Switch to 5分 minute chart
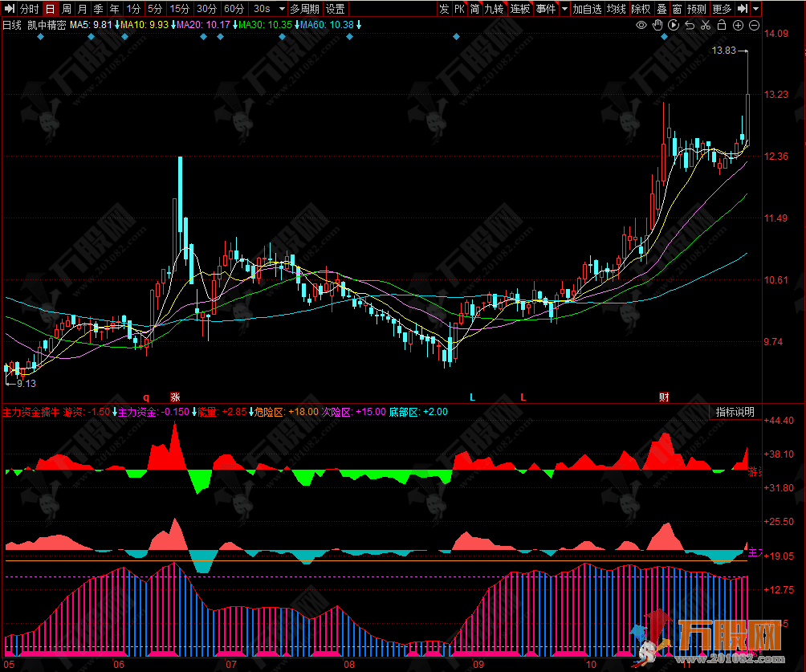The height and width of the screenshot is (672, 806). (x=155, y=9)
